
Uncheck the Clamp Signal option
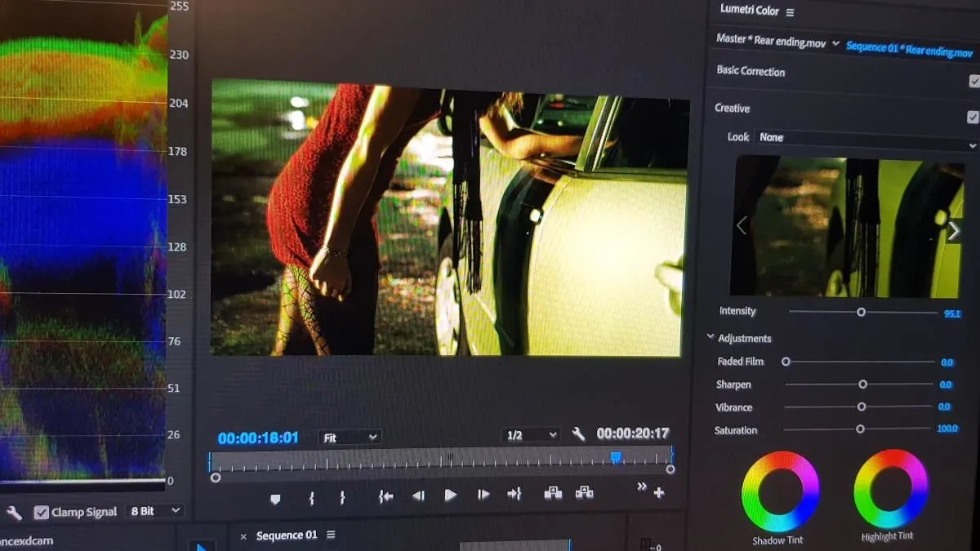click(x=42, y=512)
